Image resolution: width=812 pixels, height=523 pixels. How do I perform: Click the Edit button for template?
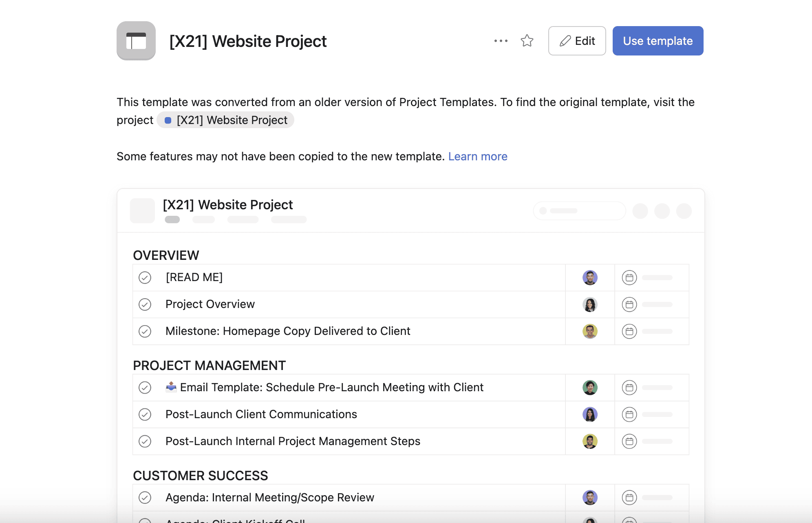pyautogui.click(x=576, y=41)
